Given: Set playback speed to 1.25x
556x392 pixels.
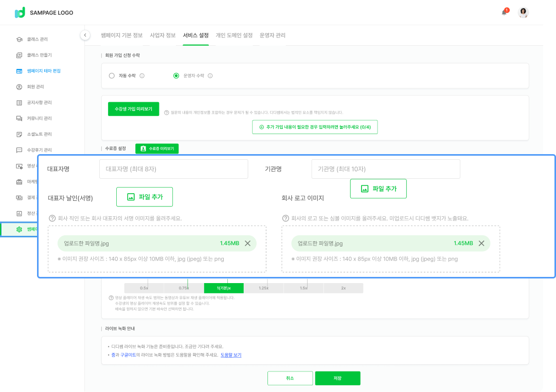Looking at the screenshot, I should click(x=264, y=288).
